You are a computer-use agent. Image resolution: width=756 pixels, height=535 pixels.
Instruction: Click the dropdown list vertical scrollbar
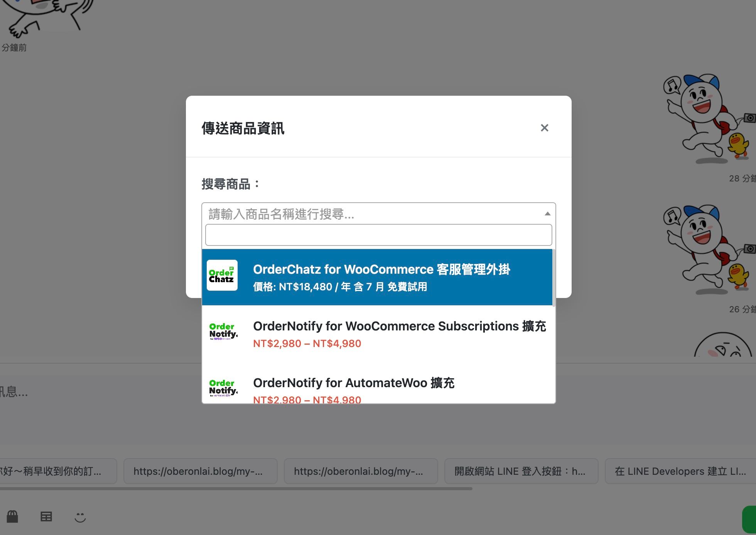(x=554, y=278)
